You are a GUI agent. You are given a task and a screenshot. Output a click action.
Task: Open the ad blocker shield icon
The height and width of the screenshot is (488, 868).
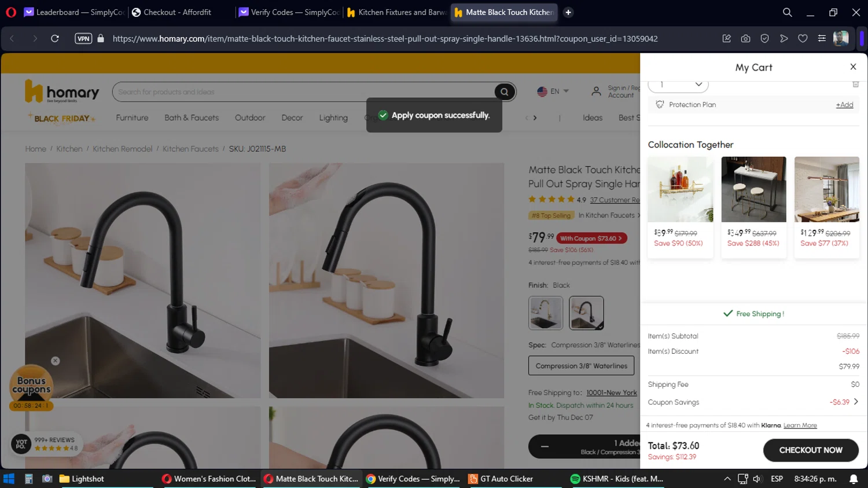[764, 39]
